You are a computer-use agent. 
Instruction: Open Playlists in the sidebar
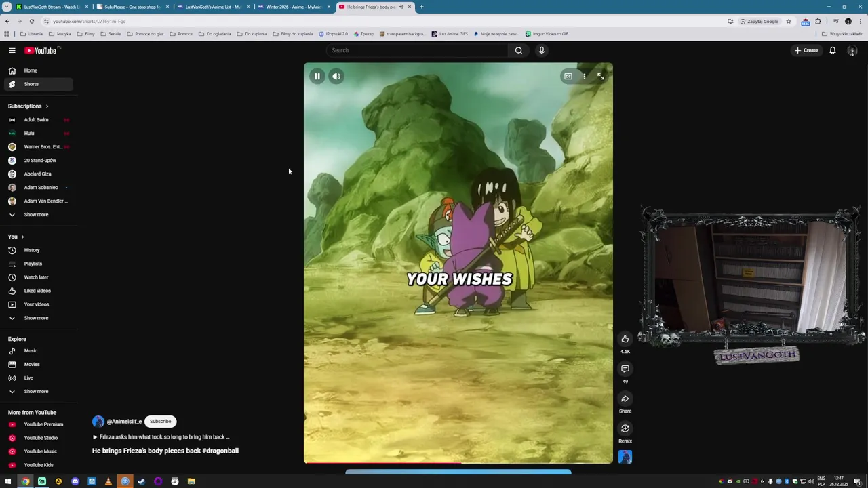(x=38, y=264)
